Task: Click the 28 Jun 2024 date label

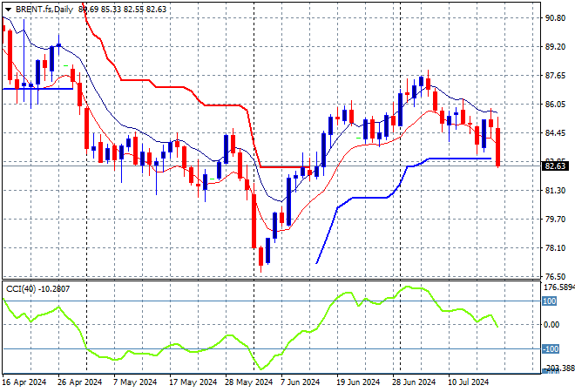Action: click(415, 382)
